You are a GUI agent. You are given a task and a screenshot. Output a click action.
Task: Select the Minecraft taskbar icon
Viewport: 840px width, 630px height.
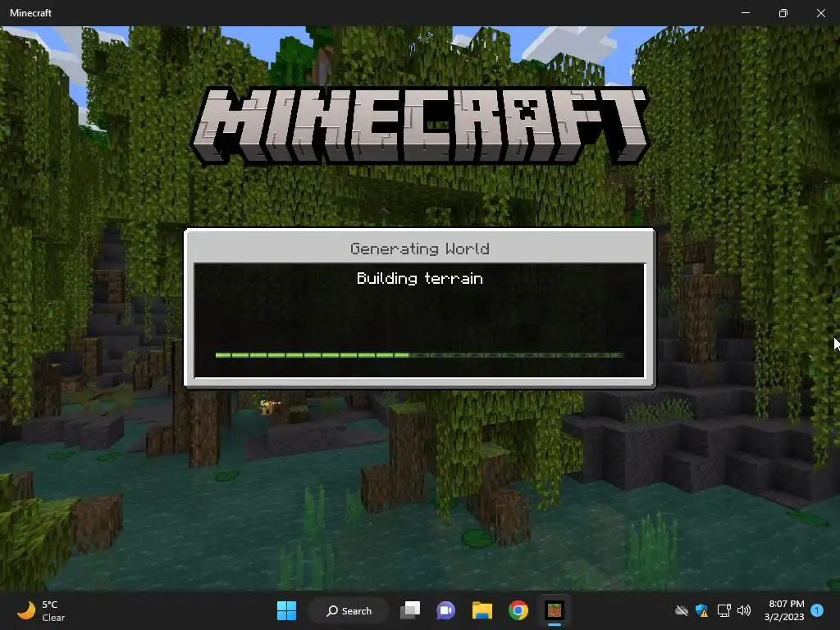[x=555, y=610]
